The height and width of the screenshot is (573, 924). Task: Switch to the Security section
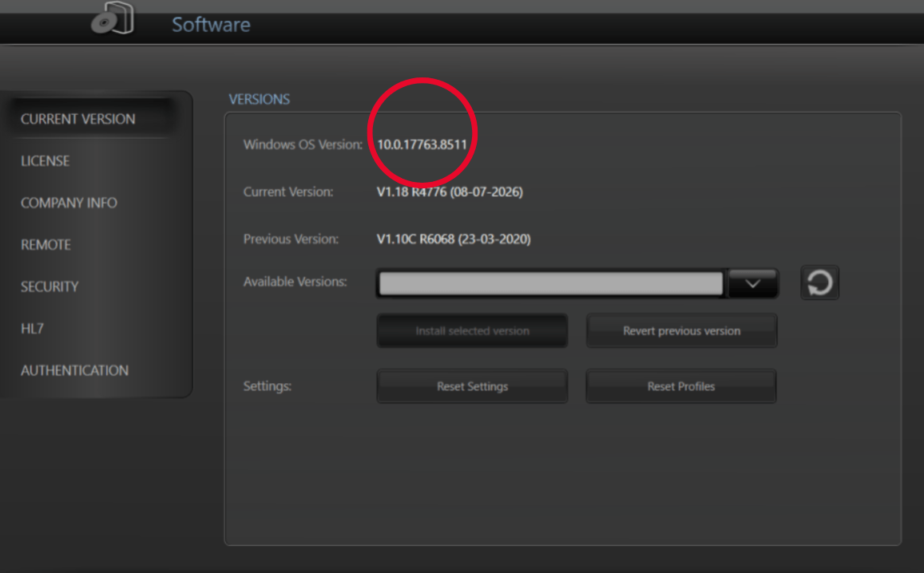[x=50, y=286]
